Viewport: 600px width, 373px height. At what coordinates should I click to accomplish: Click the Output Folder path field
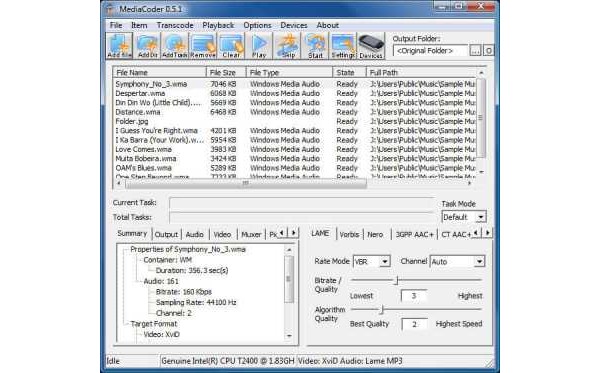pos(430,50)
